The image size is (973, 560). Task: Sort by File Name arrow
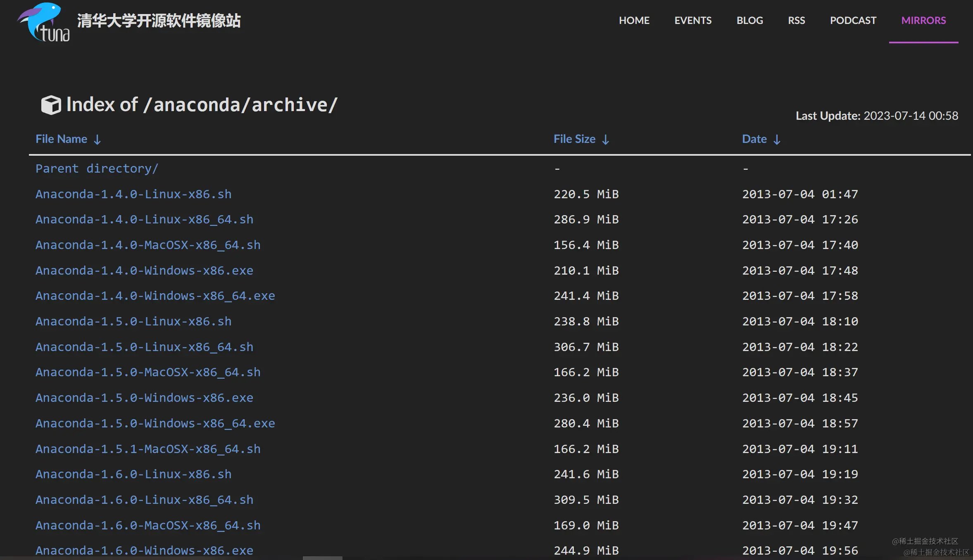click(97, 140)
